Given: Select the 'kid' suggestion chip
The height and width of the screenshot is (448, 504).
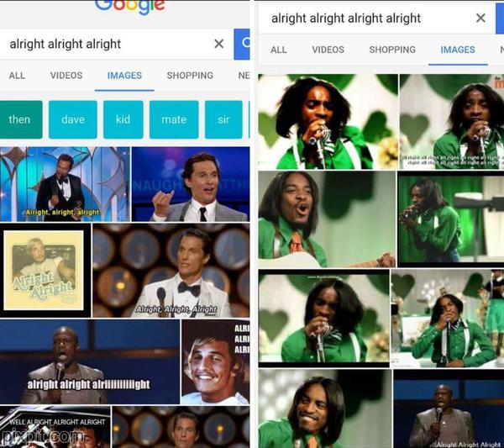Looking at the screenshot, I should pyautogui.click(x=123, y=119).
